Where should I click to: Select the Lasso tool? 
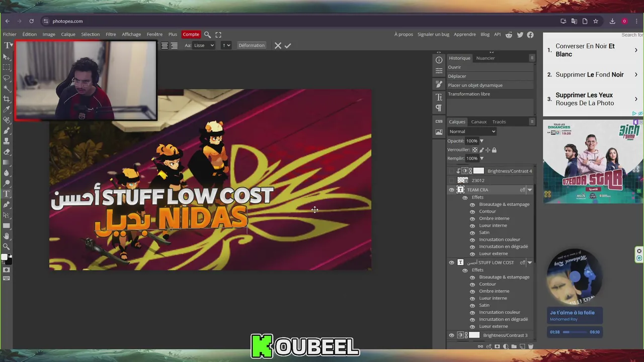point(7,78)
